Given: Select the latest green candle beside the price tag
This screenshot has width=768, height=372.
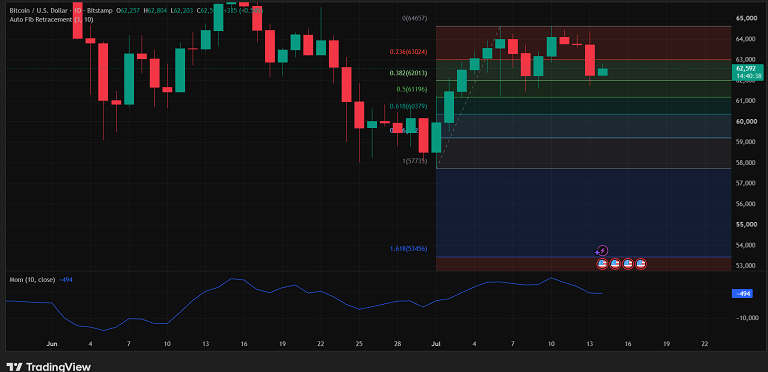Looking at the screenshot, I should coord(602,72).
